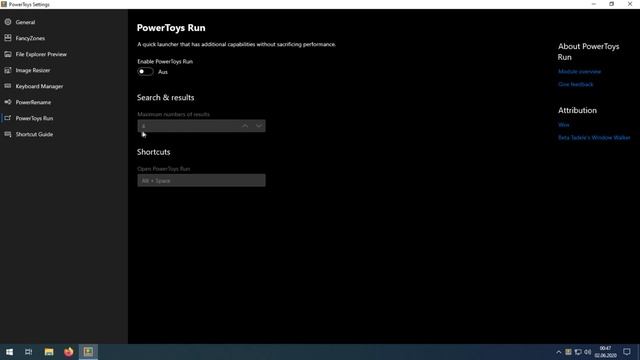Open Beta Tadele's Window Walker link
Image resolution: width=640 pixels, height=360 pixels.
(594, 138)
